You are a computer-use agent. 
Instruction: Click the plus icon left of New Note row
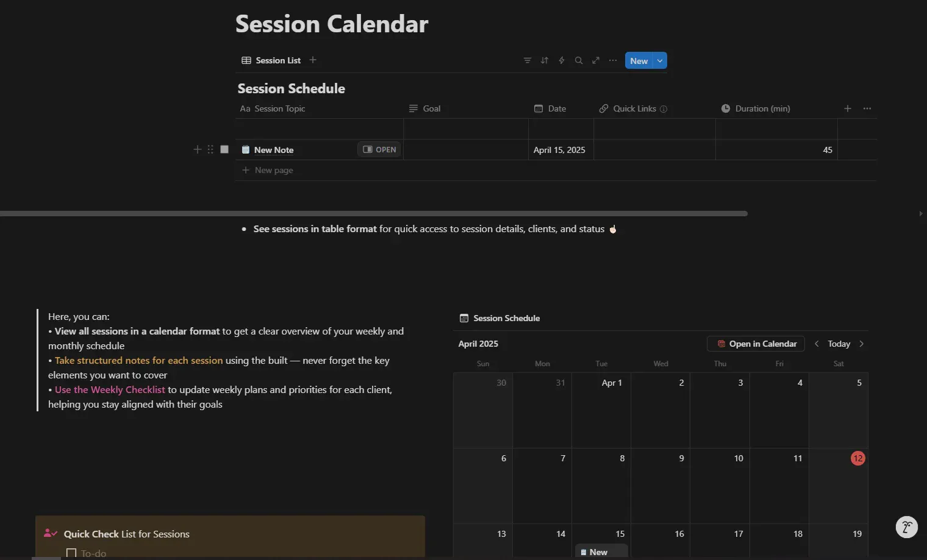click(197, 149)
